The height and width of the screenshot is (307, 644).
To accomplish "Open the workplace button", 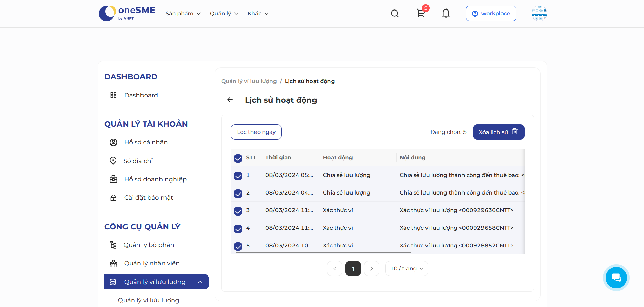I will (x=491, y=13).
